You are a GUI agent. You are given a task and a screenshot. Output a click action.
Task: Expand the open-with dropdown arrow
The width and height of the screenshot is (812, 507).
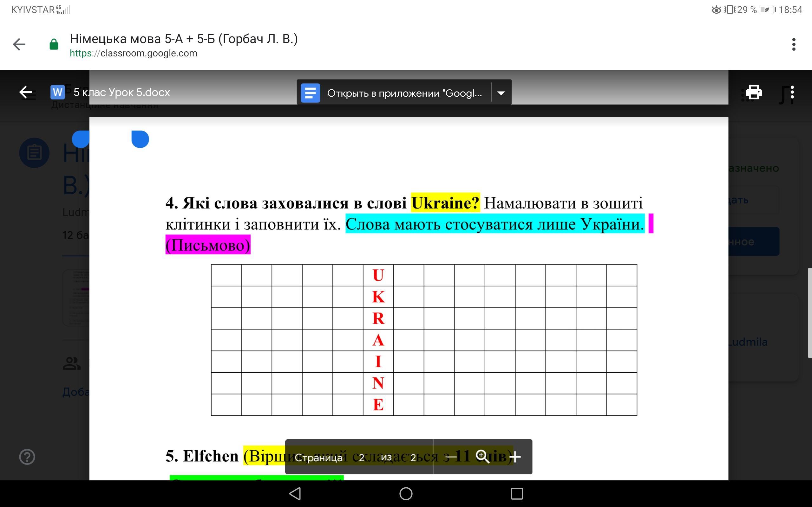pyautogui.click(x=501, y=93)
